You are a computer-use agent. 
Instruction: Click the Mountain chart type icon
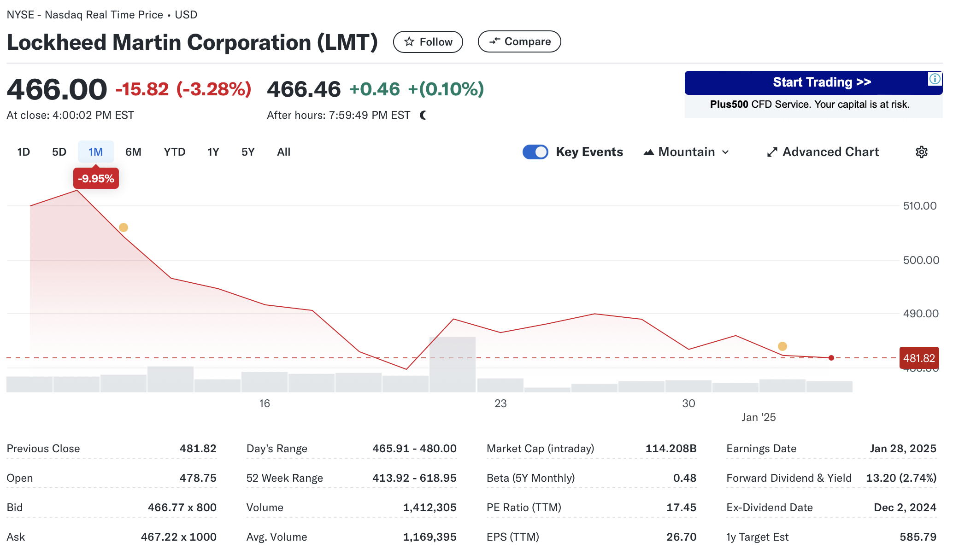point(648,152)
